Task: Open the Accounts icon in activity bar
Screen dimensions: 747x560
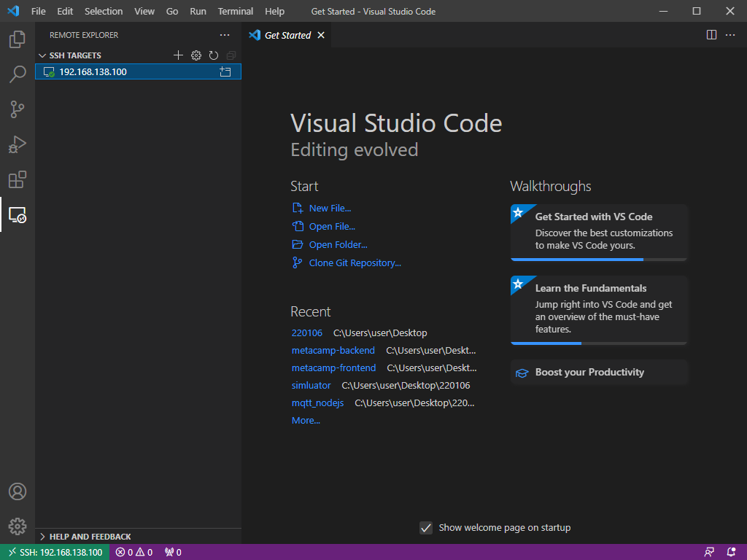Action: point(18,491)
